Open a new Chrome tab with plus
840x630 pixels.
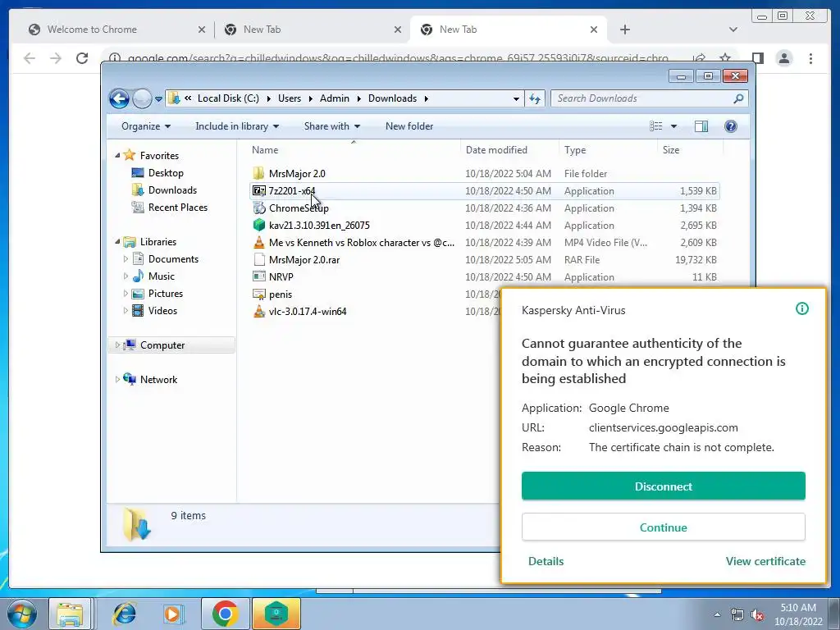(x=624, y=30)
